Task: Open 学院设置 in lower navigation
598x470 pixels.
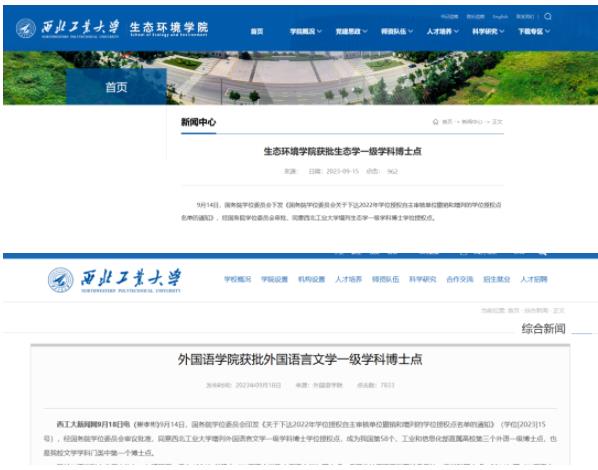Action: click(275, 279)
